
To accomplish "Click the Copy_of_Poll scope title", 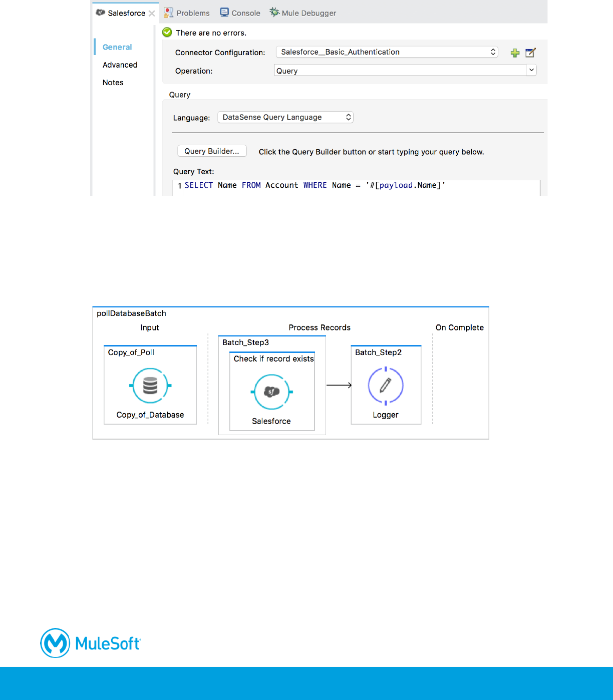I will tap(131, 353).
